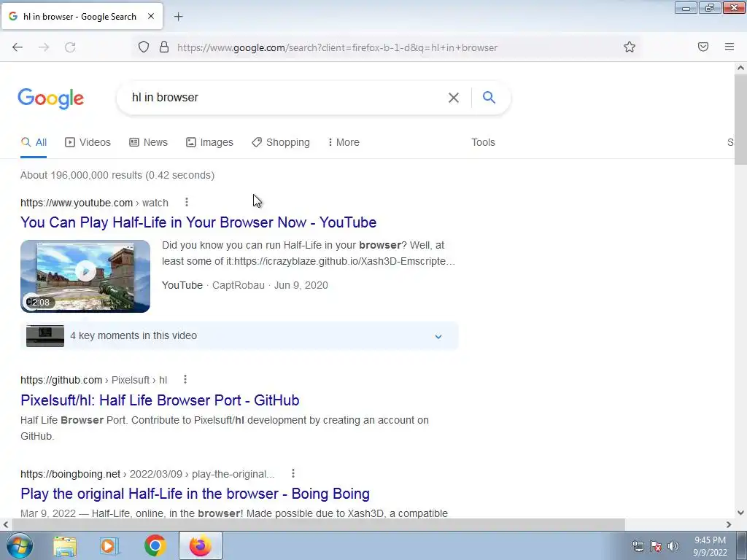Click the boingboing.net URL breadcrumb
Image resolution: width=747 pixels, height=560 pixels.
tap(147, 474)
